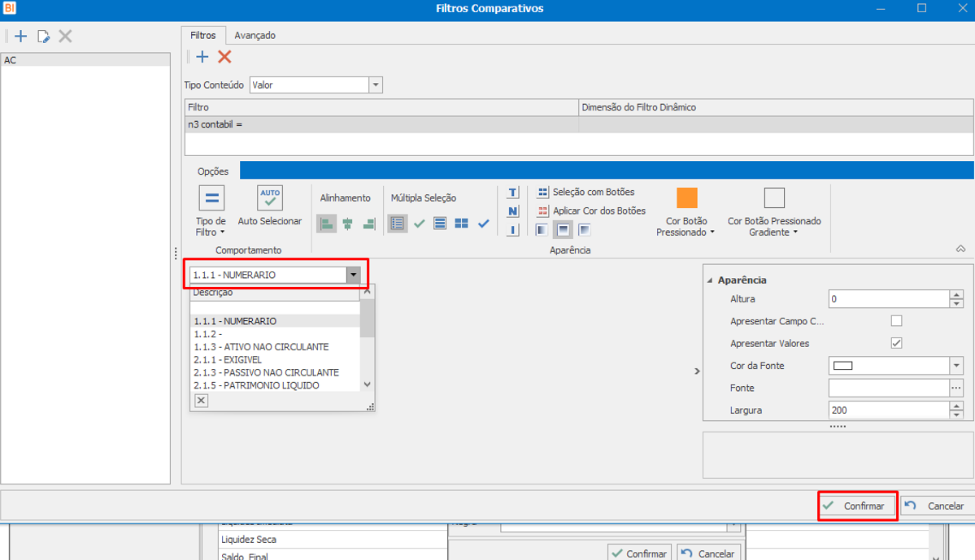975x560 pixels.
Task: Click the Largura value field
Action: coord(889,410)
